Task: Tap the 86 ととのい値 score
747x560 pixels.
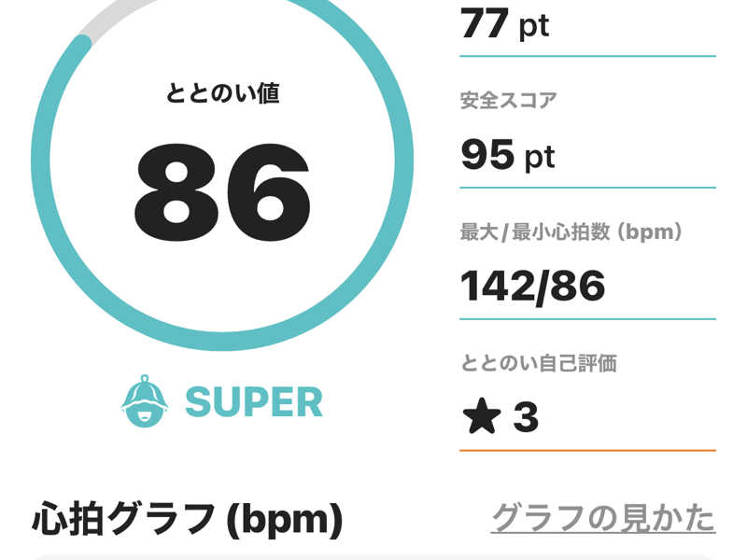Action: point(222,192)
